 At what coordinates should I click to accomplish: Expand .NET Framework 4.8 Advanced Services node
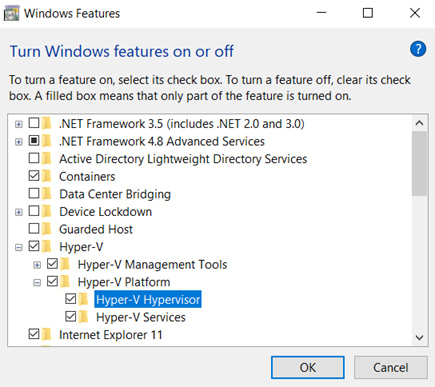pyautogui.click(x=19, y=142)
